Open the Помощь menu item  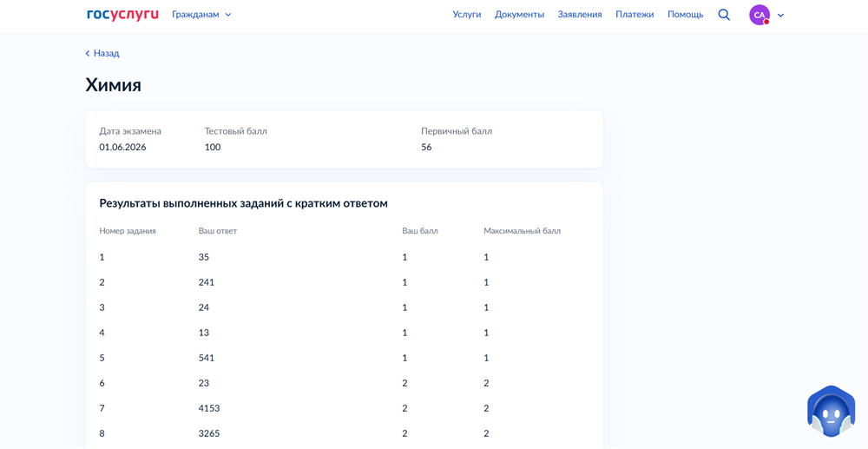click(x=686, y=15)
